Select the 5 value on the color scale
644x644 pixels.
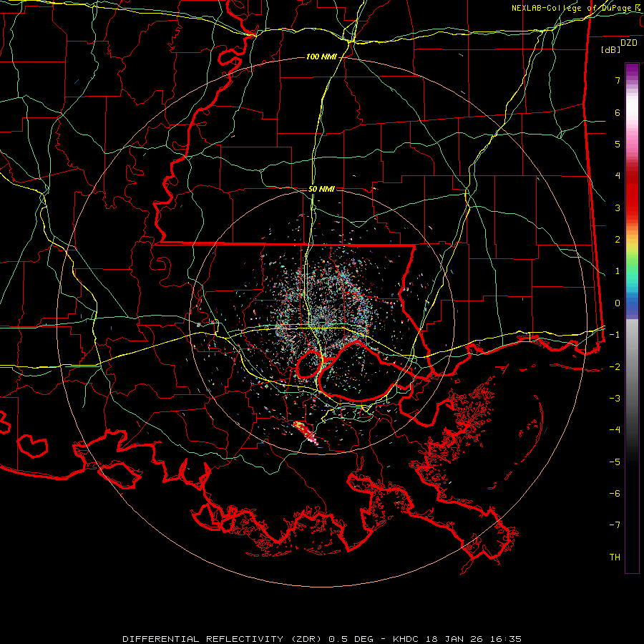pyautogui.click(x=618, y=144)
